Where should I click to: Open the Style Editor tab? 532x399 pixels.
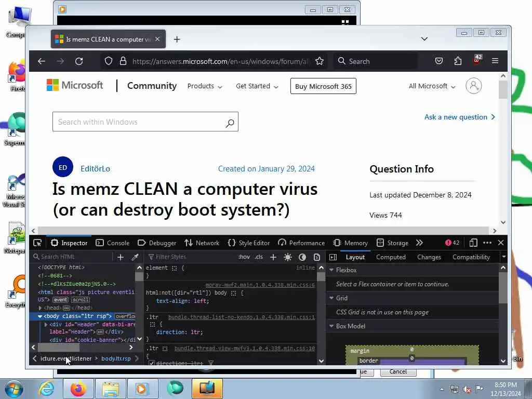[x=249, y=243]
